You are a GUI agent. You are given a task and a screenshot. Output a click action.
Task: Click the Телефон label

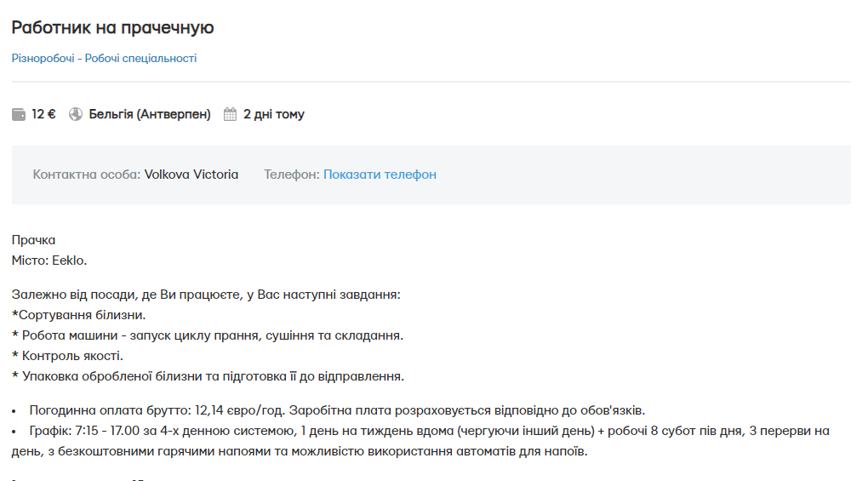pos(291,175)
